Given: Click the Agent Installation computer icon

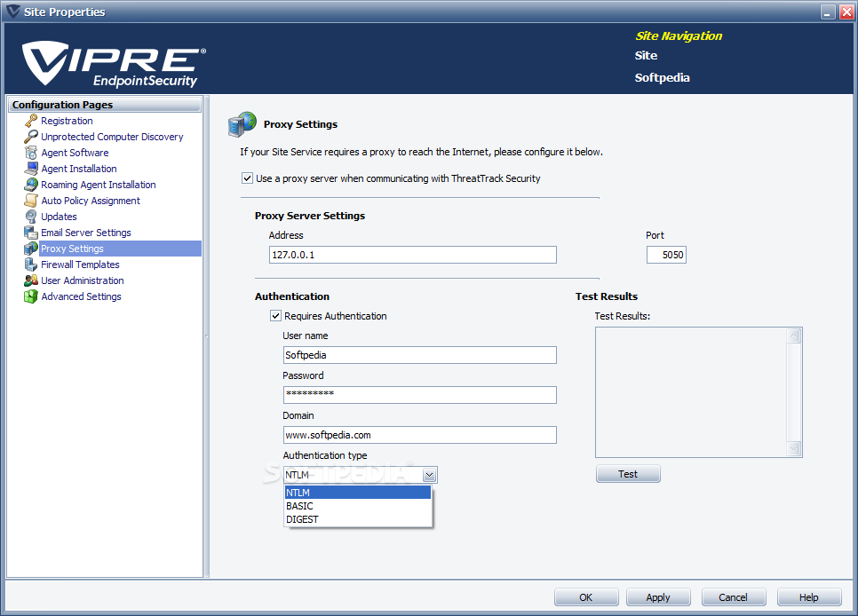Looking at the screenshot, I should pos(31,169).
